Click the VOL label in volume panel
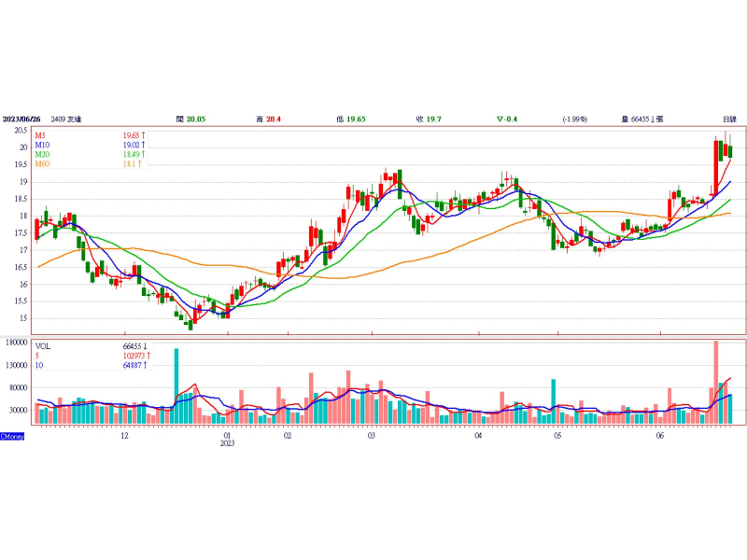The height and width of the screenshot is (560, 747). [x=43, y=345]
